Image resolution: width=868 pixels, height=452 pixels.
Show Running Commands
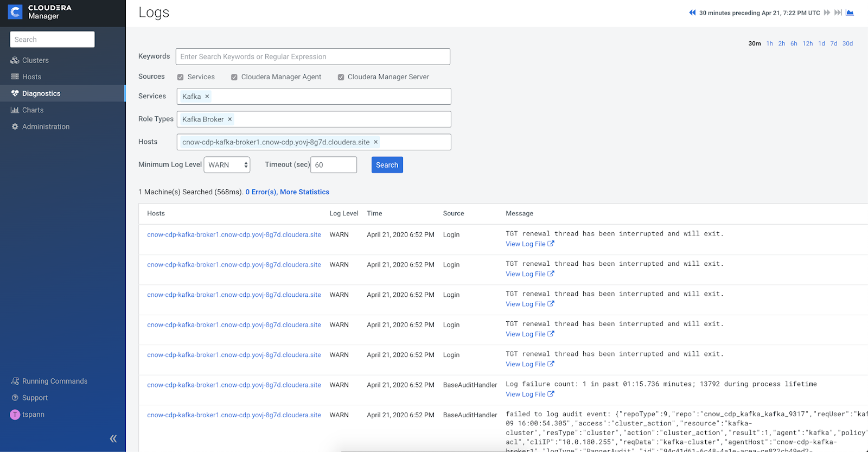(54, 381)
